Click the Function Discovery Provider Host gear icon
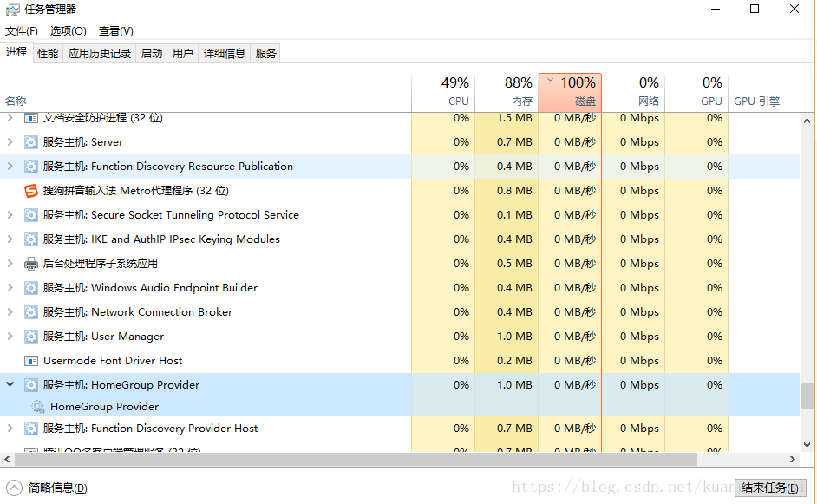Screen dimensions: 817x504 point(31,429)
